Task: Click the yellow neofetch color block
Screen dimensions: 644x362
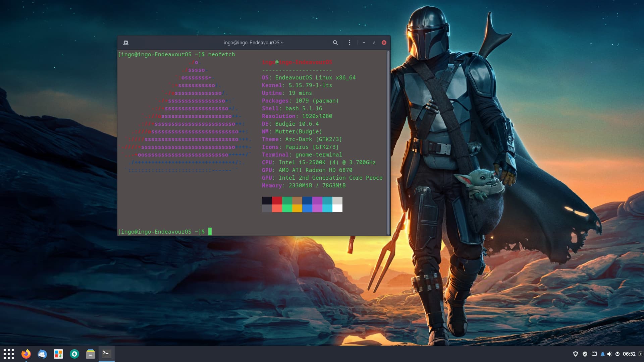Action: point(297,208)
